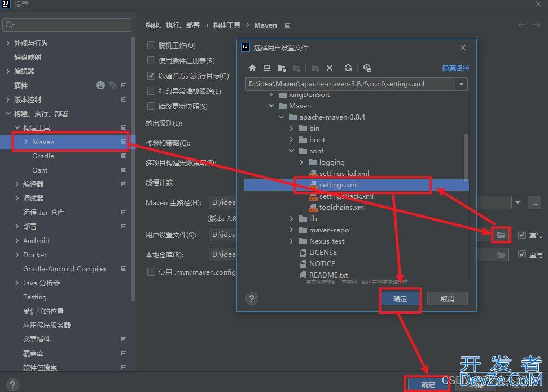
Task: Focus the settings search field
Action: pos(67,25)
